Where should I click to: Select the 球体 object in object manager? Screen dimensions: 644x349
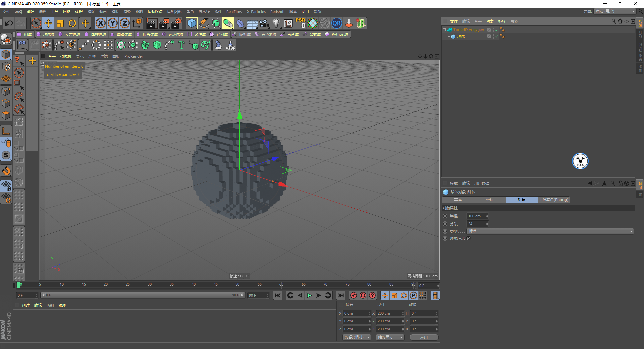click(x=461, y=36)
